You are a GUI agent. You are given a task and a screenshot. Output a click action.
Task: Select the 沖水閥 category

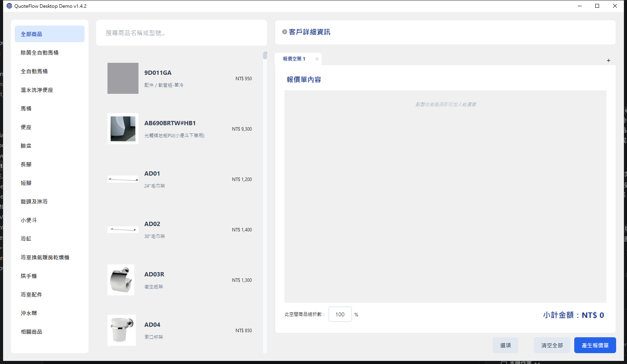pyautogui.click(x=50, y=313)
